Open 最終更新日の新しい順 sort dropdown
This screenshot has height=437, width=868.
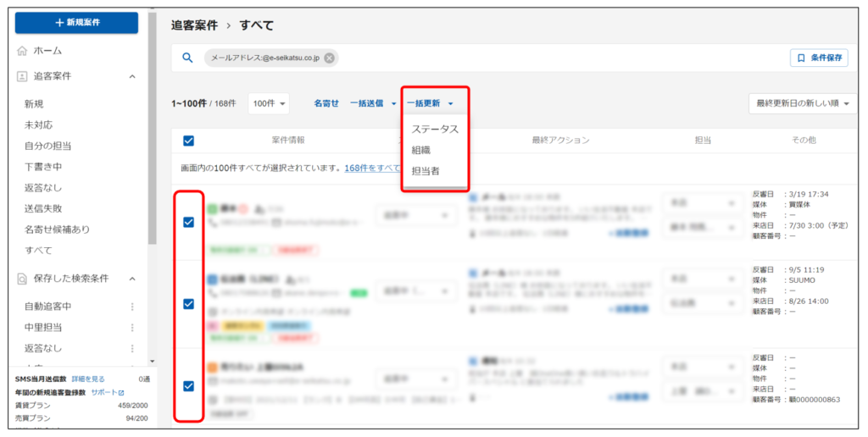[803, 103]
